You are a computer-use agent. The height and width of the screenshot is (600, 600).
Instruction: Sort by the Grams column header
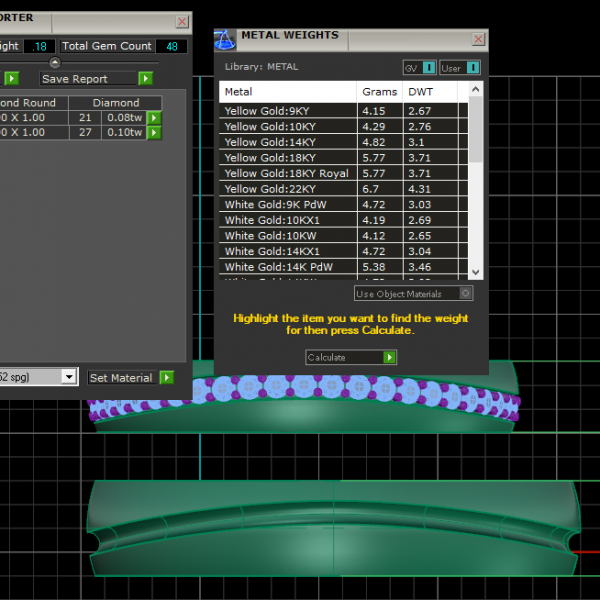point(380,92)
